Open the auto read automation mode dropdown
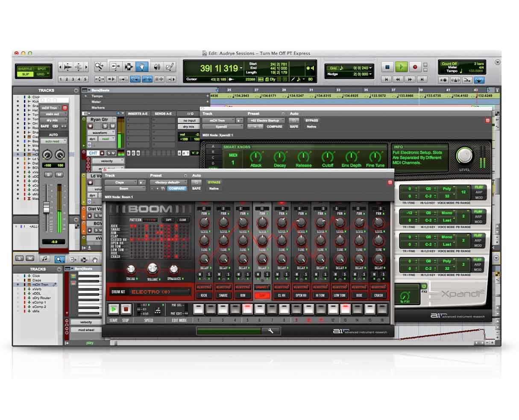 pyautogui.click(x=54, y=141)
